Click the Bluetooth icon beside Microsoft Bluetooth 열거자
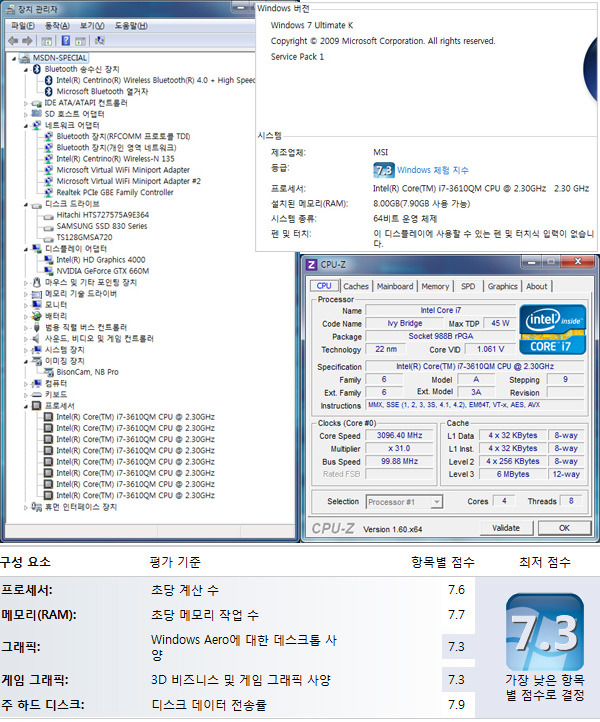 tap(48, 91)
